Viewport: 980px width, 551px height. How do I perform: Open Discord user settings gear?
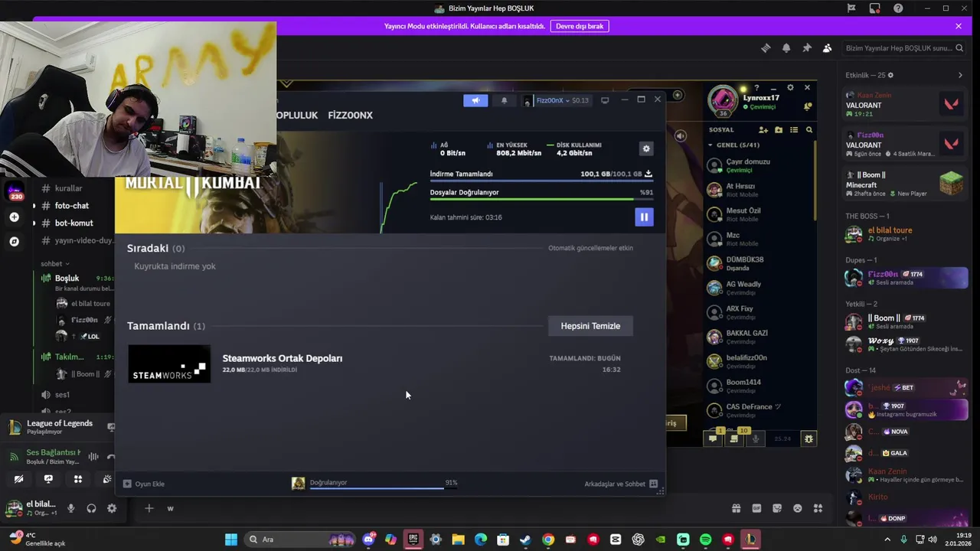coord(112,508)
